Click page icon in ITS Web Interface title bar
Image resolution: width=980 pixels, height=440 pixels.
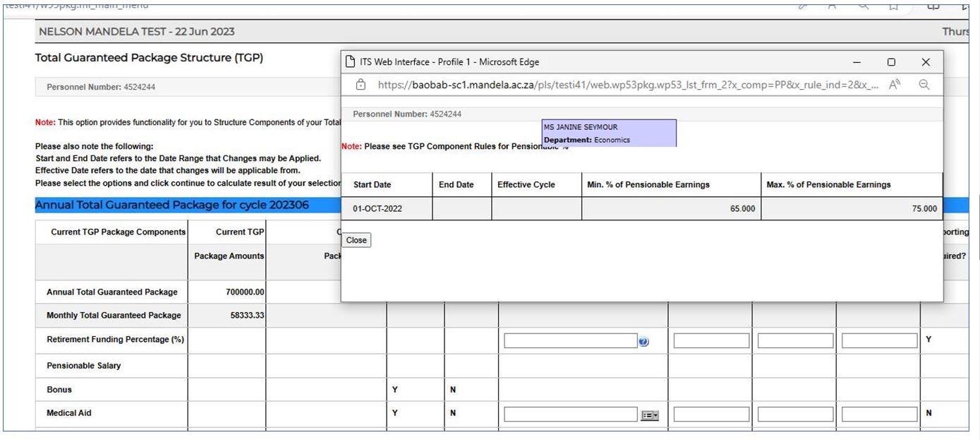(350, 62)
